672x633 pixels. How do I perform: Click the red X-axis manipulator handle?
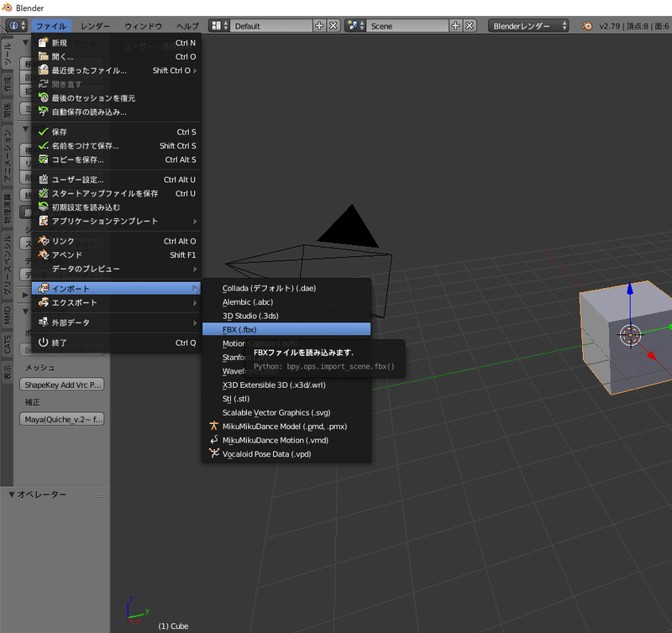click(x=652, y=355)
